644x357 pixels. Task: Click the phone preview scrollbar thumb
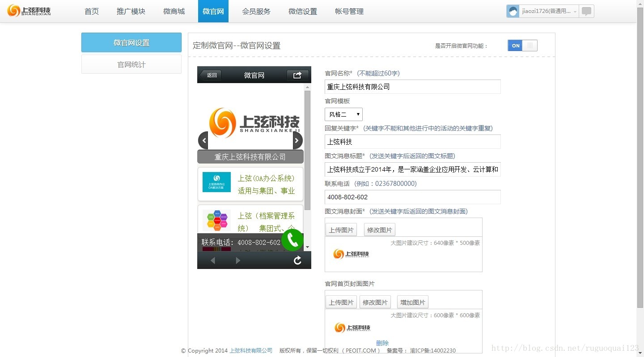click(x=307, y=150)
